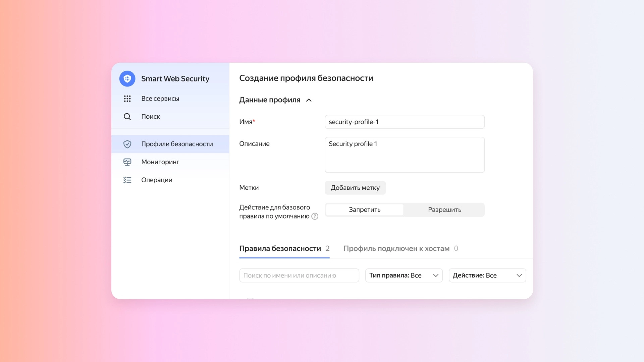Click the Операции checklist icon

tap(127, 180)
